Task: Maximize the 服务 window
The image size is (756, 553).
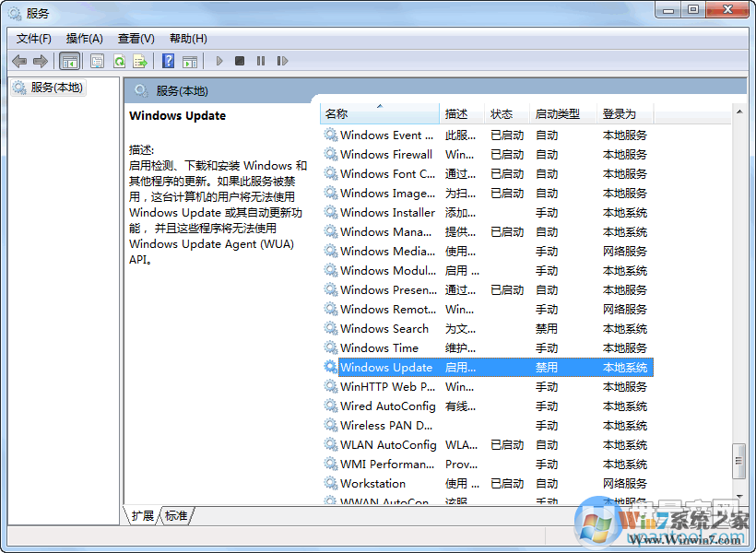Action: pyautogui.click(x=693, y=9)
